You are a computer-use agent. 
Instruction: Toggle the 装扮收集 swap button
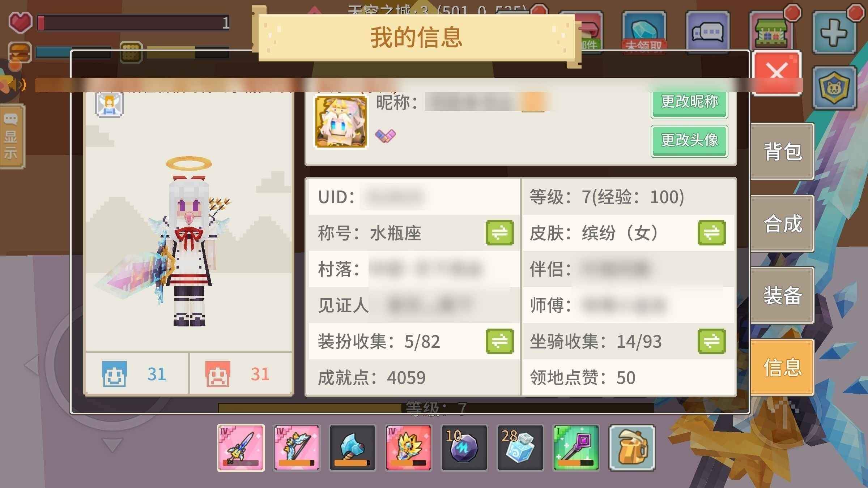coord(500,341)
